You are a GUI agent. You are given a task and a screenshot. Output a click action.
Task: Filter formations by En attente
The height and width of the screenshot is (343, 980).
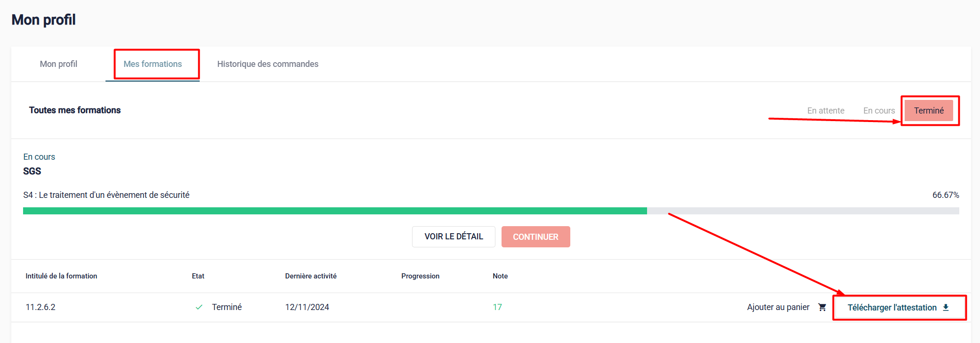tap(826, 111)
